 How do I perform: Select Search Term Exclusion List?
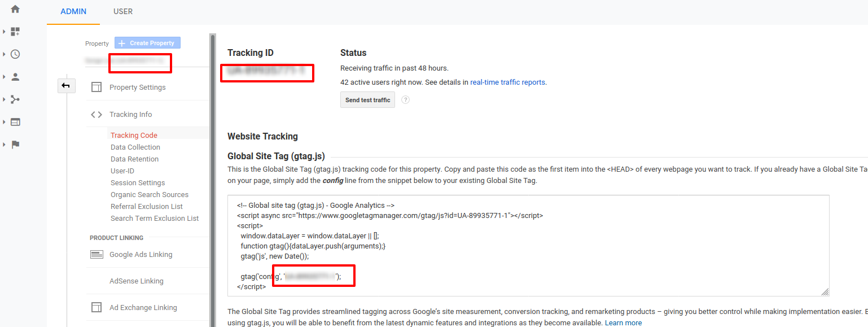[155, 219]
